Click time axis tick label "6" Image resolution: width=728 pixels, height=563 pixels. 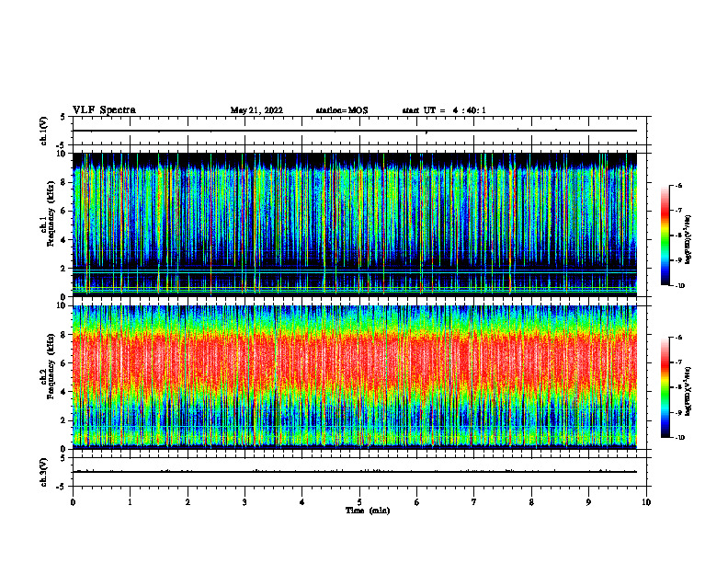[417, 502]
